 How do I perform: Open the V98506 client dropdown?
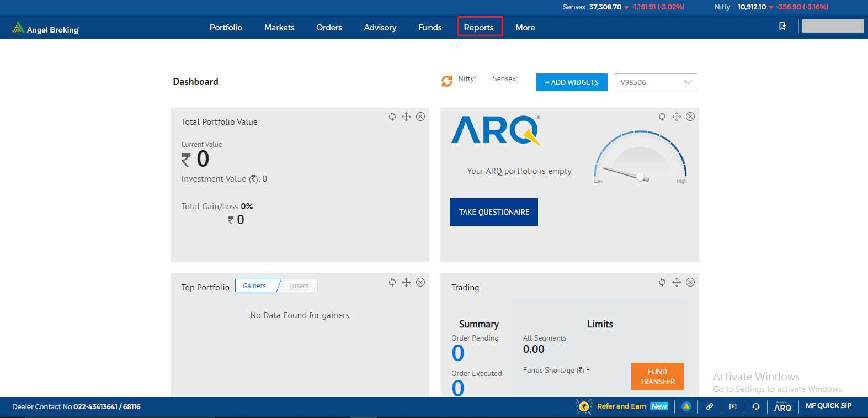[x=656, y=82]
